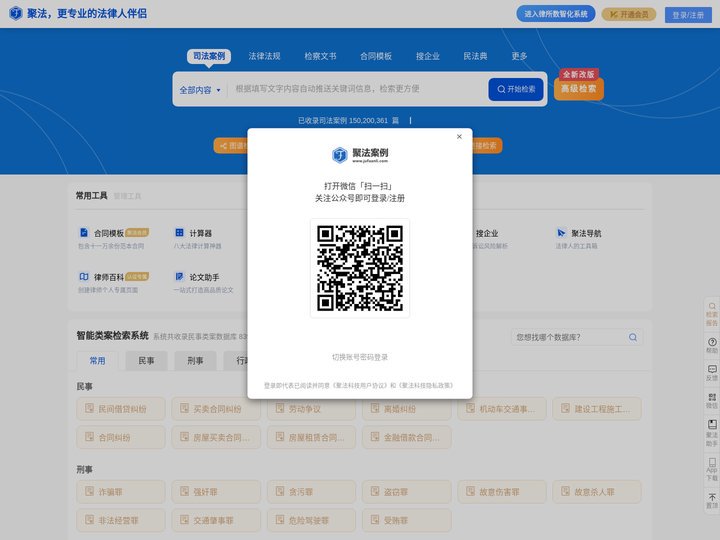This screenshot has width=720, height=540.
Task: Click the WeChat login QR code
Action: pos(360,268)
